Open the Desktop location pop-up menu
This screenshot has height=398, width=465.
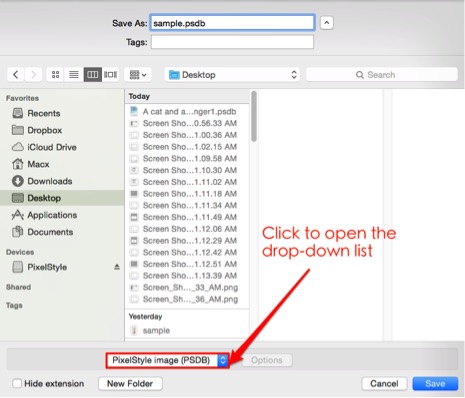click(x=232, y=75)
